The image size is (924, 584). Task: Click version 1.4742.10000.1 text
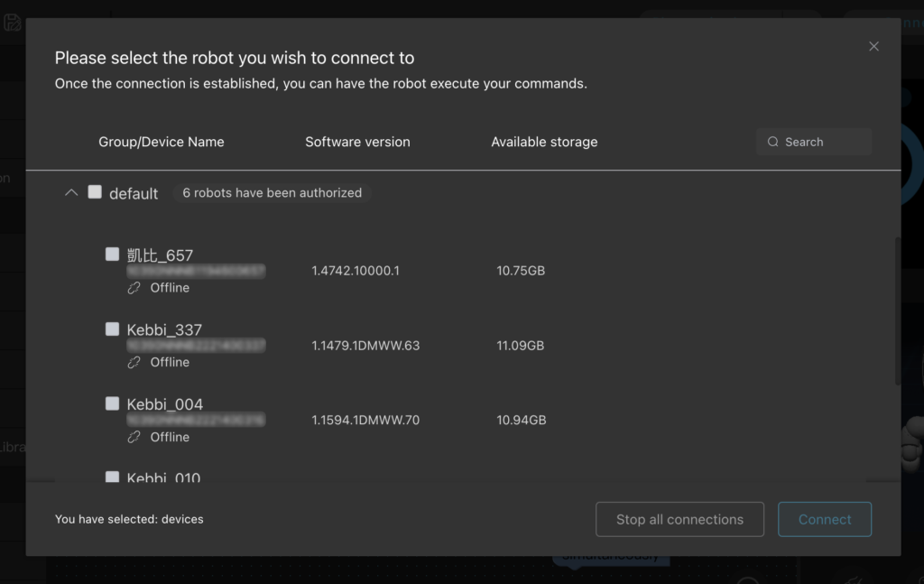pos(356,271)
